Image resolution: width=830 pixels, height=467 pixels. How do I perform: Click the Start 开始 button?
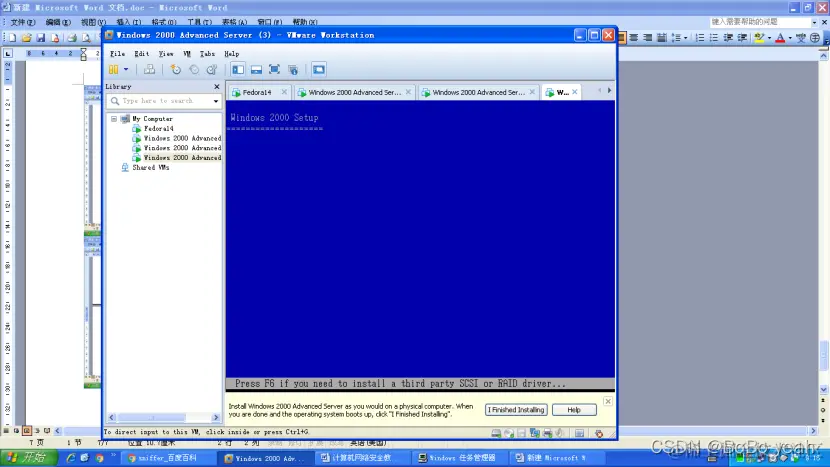(x=29, y=457)
